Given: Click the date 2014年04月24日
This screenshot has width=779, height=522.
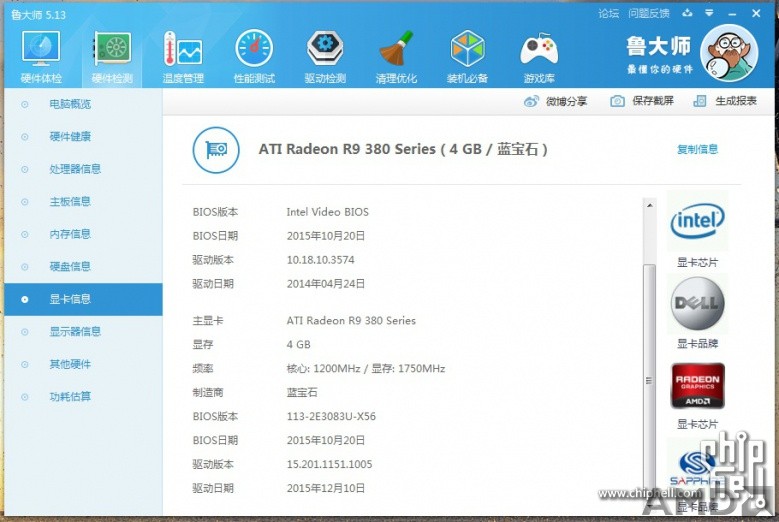Looking at the screenshot, I should pyautogui.click(x=326, y=284).
